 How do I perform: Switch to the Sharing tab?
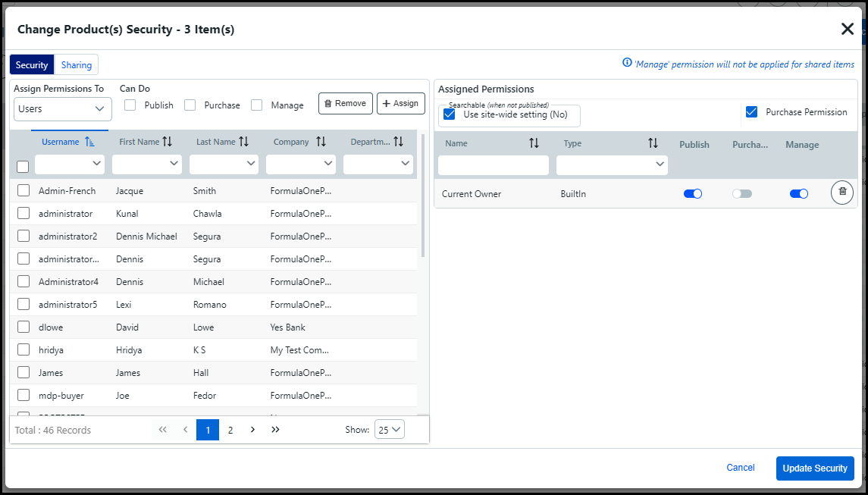77,65
